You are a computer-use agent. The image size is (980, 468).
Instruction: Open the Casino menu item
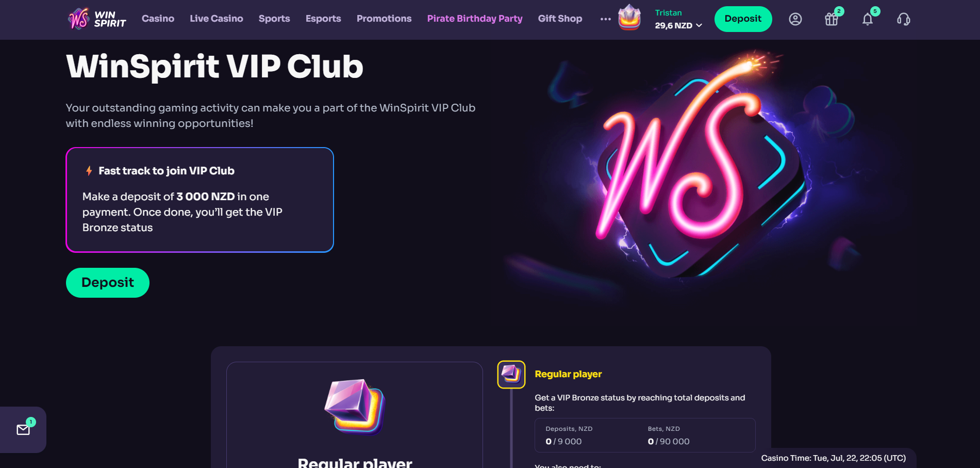coord(158,19)
